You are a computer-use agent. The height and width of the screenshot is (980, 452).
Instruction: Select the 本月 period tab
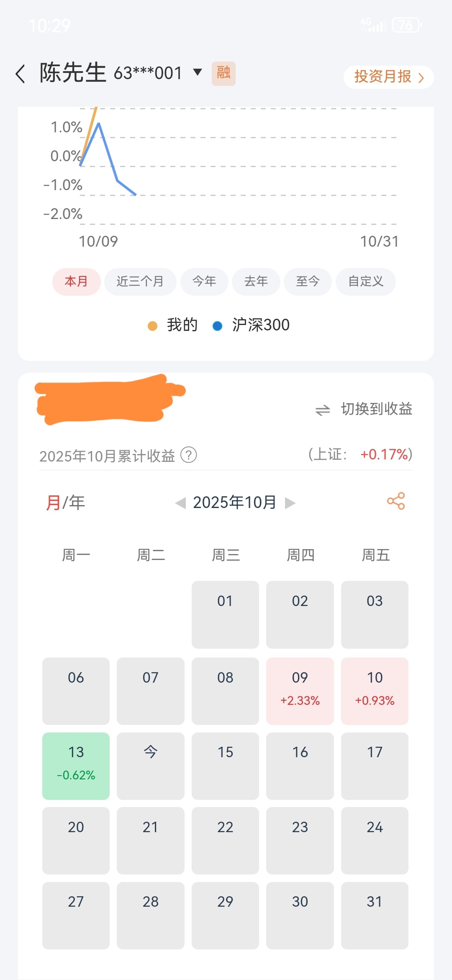[x=76, y=281]
